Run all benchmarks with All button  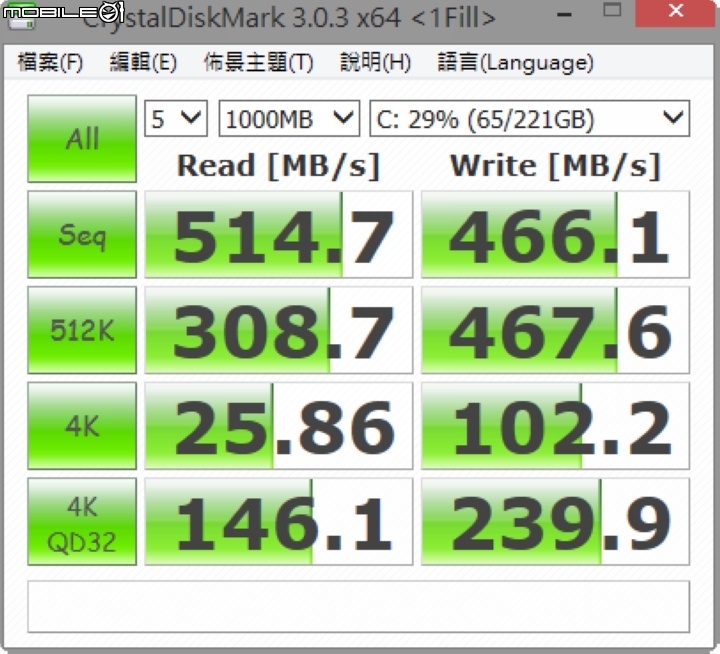coord(82,139)
